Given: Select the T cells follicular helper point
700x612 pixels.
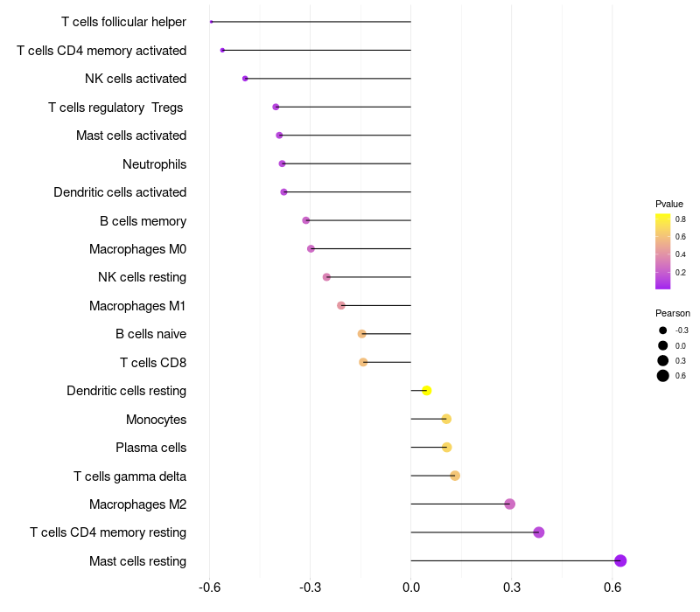Looking at the screenshot, I should pos(211,21).
